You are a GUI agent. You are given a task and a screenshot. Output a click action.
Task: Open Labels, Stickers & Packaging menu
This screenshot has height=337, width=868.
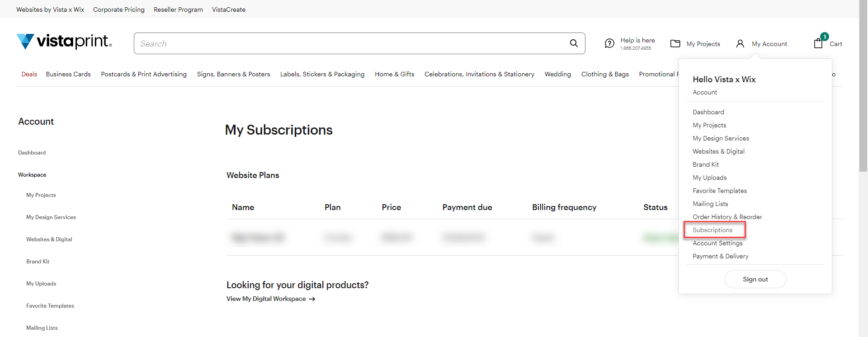tap(322, 74)
